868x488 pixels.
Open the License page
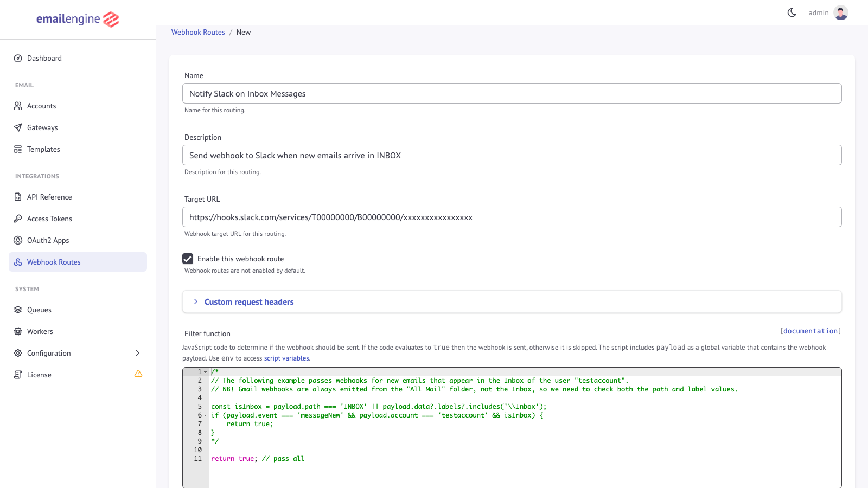tap(78, 375)
